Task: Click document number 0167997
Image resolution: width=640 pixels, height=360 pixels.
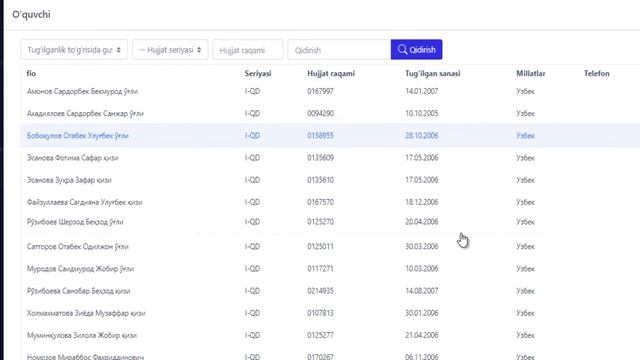Action: click(x=320, y=91)
